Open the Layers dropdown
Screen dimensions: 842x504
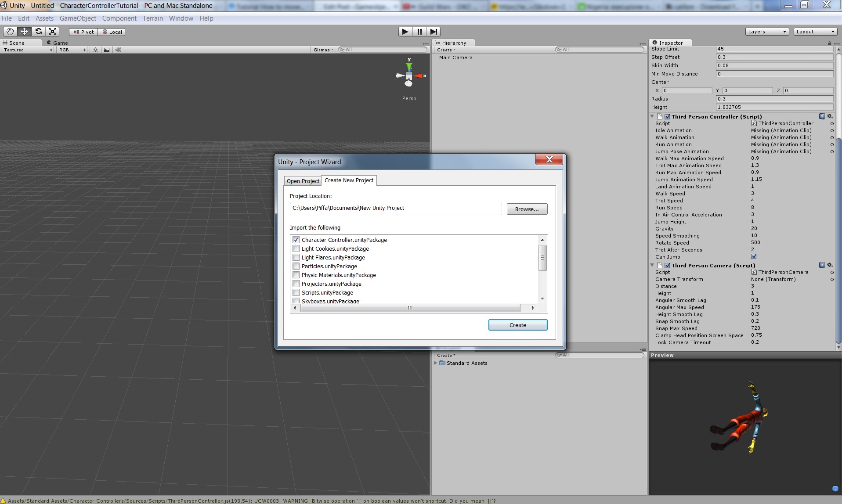click(x=766, y=31)
